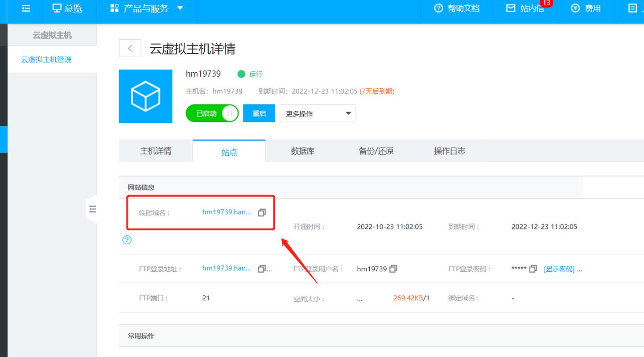Open the 总览 overview page
644x357 pixels.
[67, 8]
